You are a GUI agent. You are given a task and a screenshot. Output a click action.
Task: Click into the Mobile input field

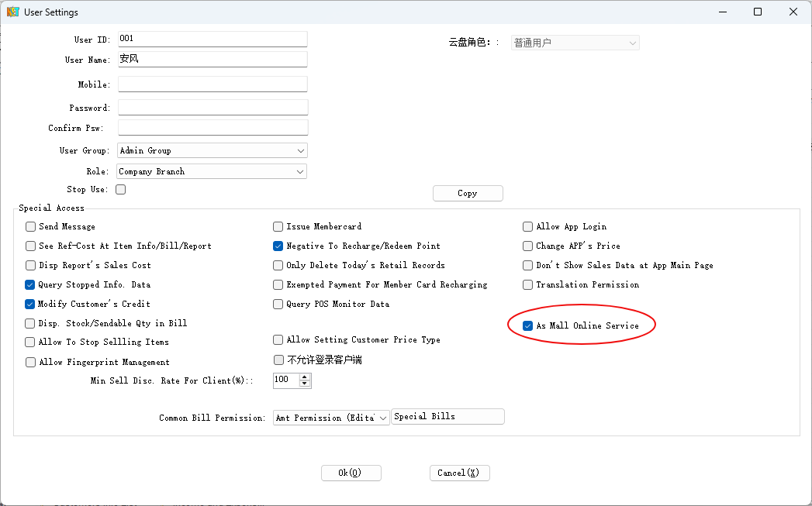pos(213,84)
